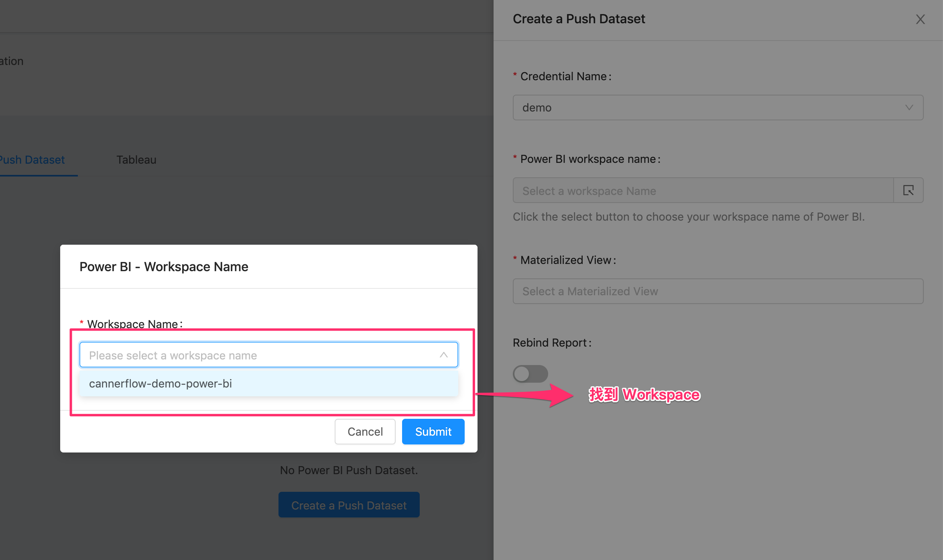Open the Push Dataset tab
Image resolution: width=943 pixels, height=560 pixels.
pyautogui.click(x=32, y=160)
